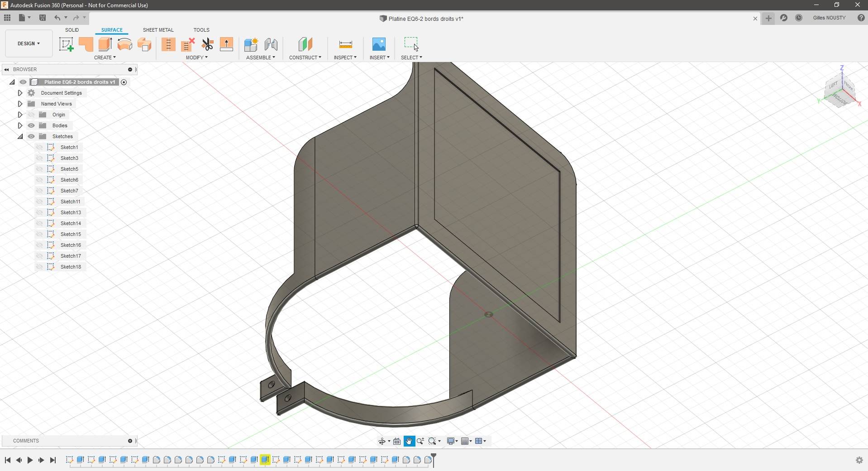Open the SELECT menu
868x471 pixels.
[411, 58]
